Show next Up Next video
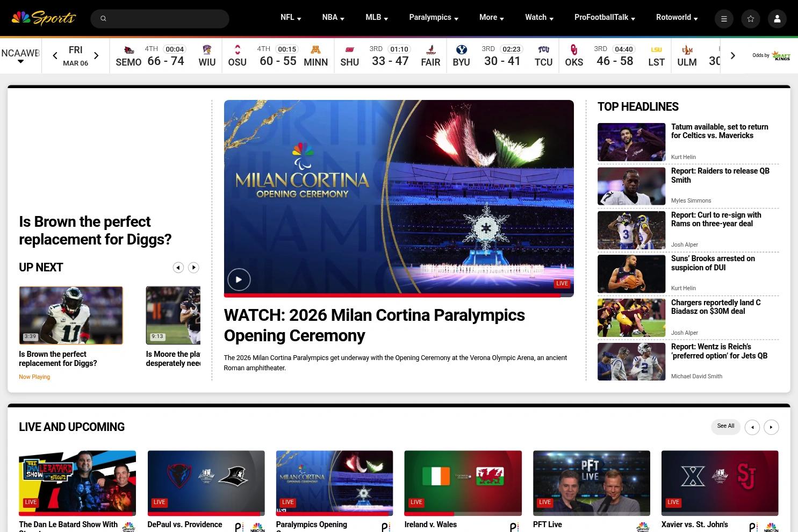The height and width of the screenshot is (532, 798). point(193,268)
